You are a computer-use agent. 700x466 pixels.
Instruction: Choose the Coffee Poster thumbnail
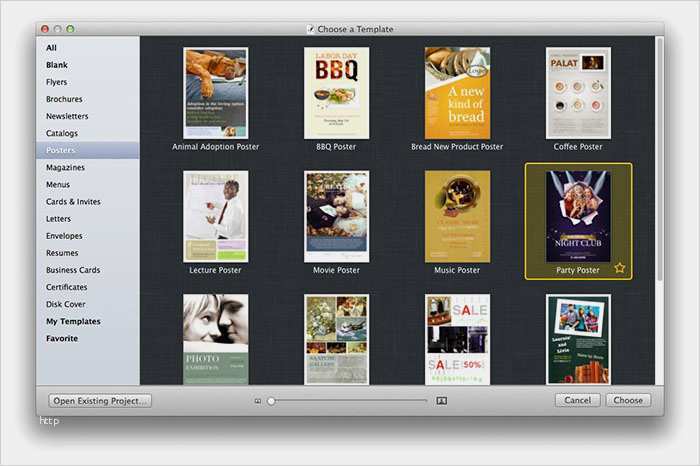point(578,93)
